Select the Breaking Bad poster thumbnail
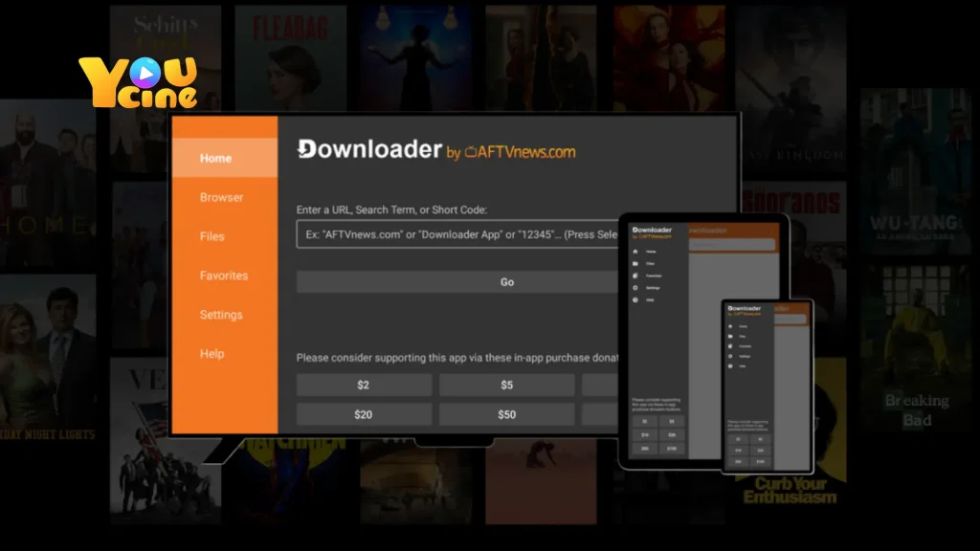The image size is (980, 551). pyautogui.click(x=916, y=346)
